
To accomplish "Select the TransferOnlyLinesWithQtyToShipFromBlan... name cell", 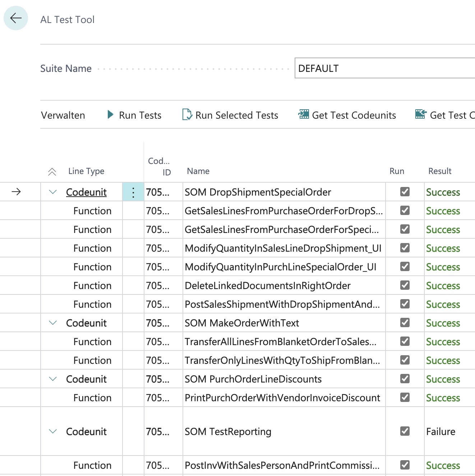I will tap(282, 361).
